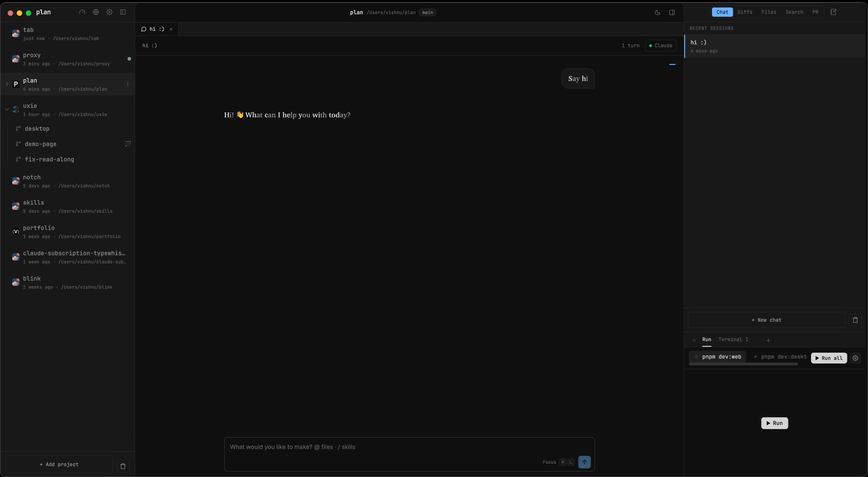Click the plan project avatar icon
Image resolution: width=868 pixels, height=477 pixels.
tap(16, 84)
